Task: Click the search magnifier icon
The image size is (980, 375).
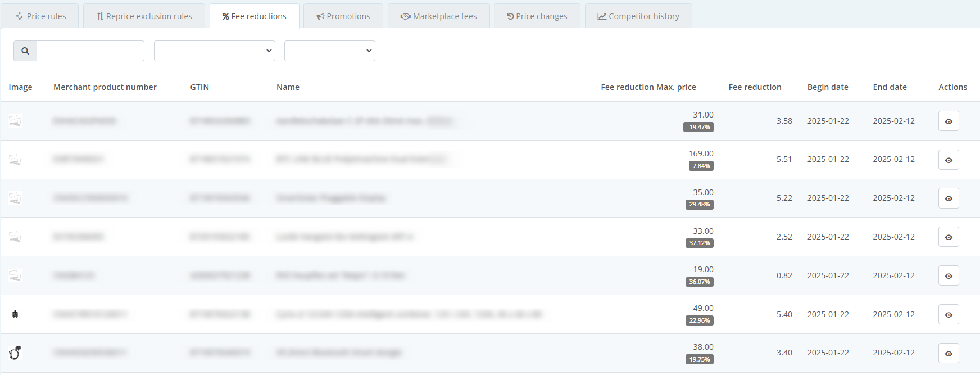Action: (25, 51)
